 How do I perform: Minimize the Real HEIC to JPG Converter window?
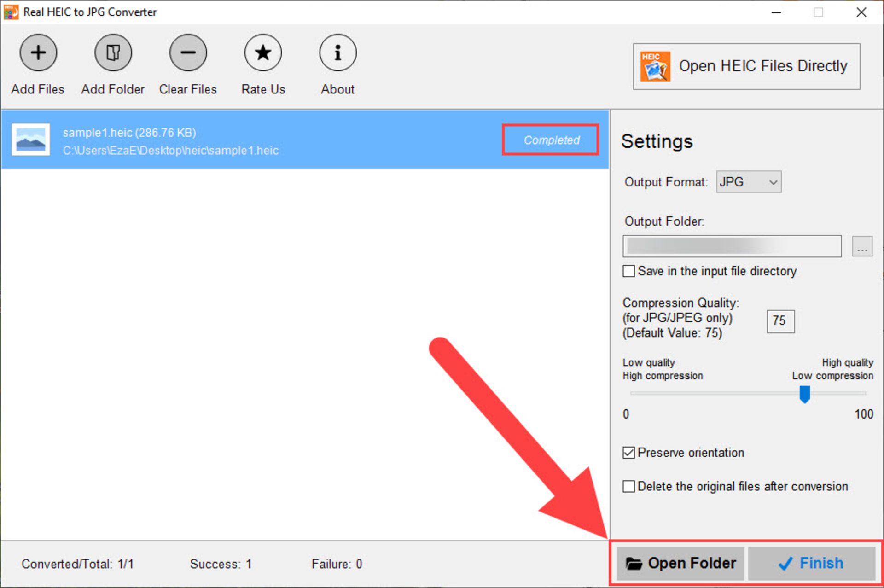(776, 12)
